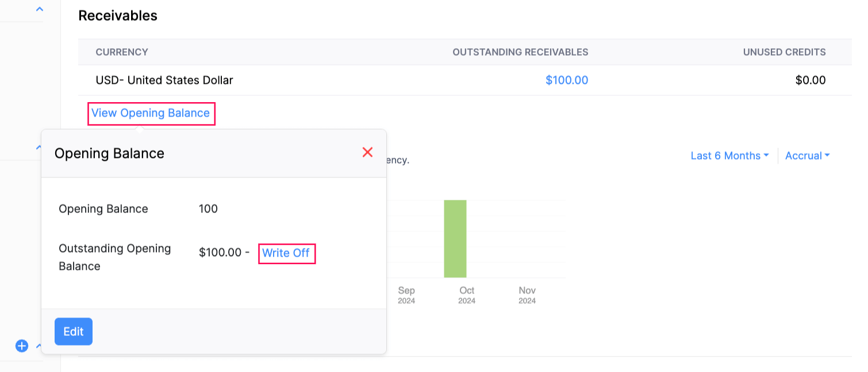Click the View Opening Balance link
Viewport: 868px width, 372px height.
(151, 113)
